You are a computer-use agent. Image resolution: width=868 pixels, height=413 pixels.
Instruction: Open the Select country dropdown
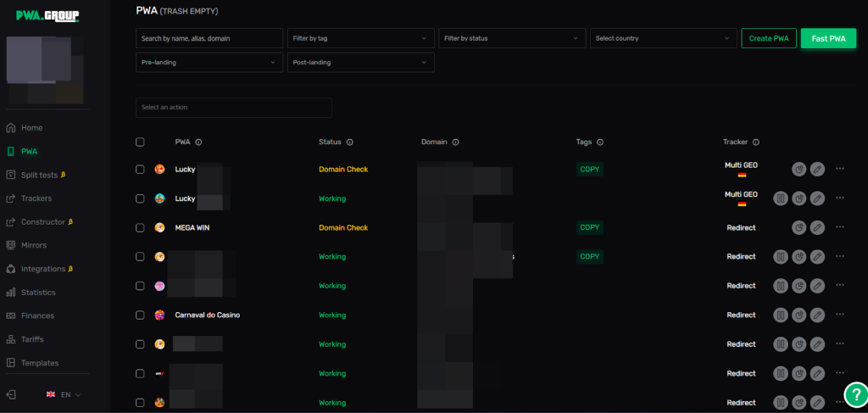click(663, 38)
